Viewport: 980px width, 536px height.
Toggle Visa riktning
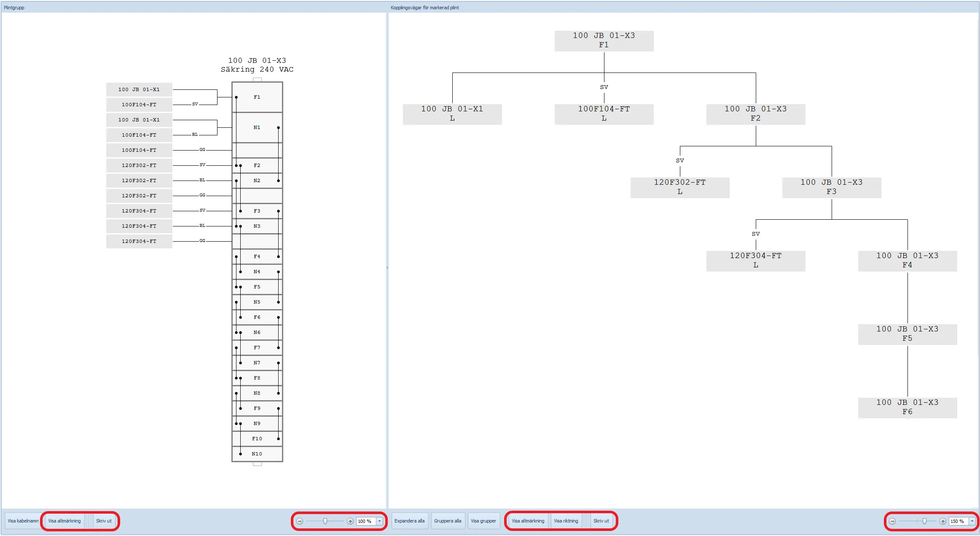(566, 521)
